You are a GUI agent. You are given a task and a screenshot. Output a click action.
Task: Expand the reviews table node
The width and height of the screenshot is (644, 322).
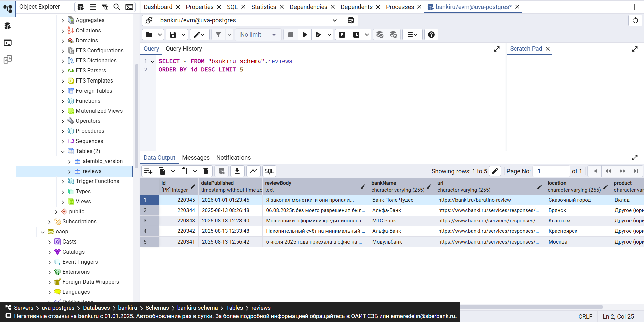tap(69, 172)
